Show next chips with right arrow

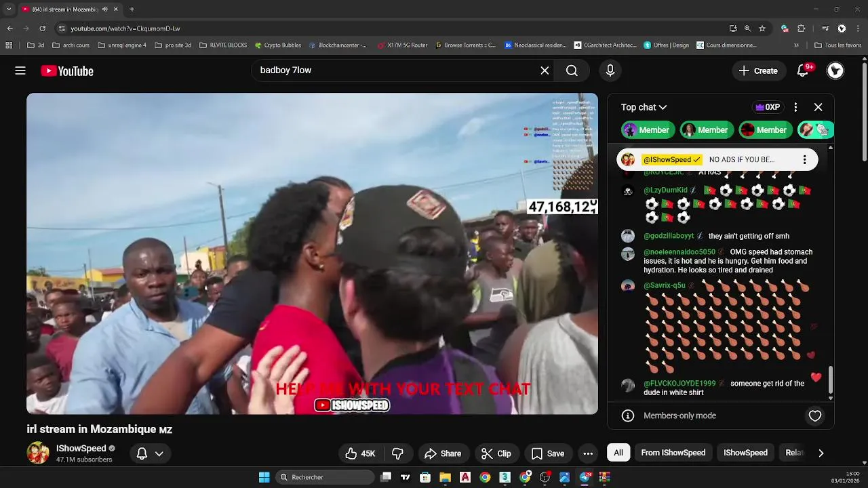pyautogui.click(x=821, y=453)
